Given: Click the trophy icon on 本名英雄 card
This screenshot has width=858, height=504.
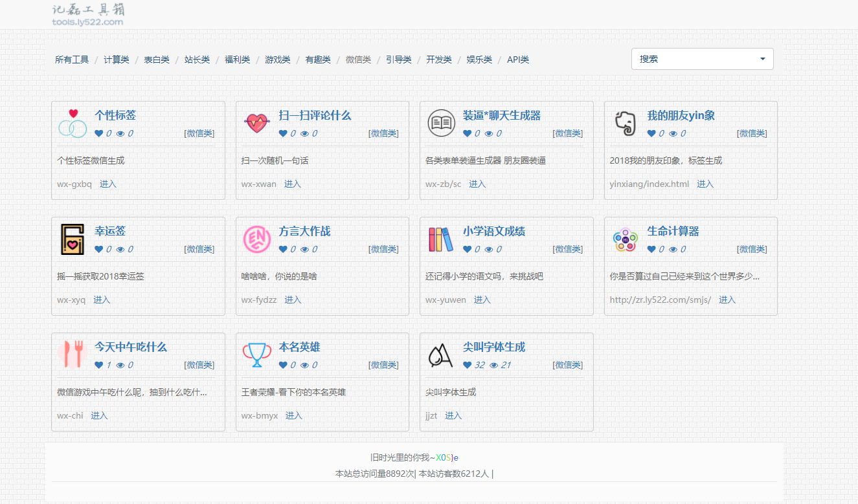Looking at the screenshot, I should [x=257, y=355].
